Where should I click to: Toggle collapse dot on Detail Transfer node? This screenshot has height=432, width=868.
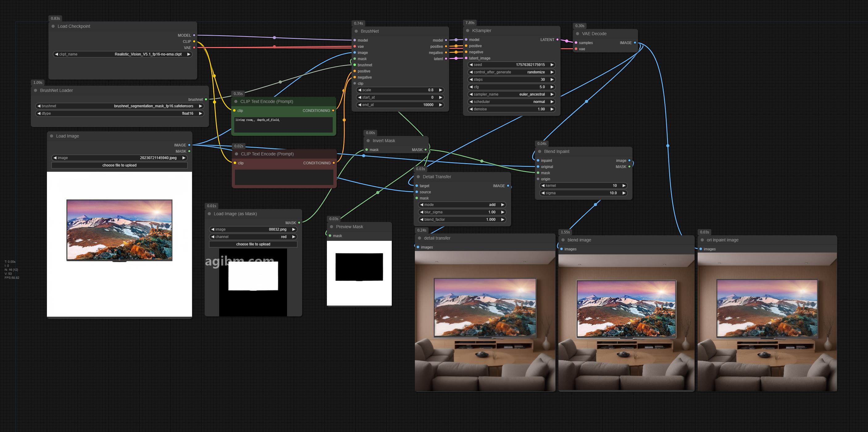[x=419, y=177]
